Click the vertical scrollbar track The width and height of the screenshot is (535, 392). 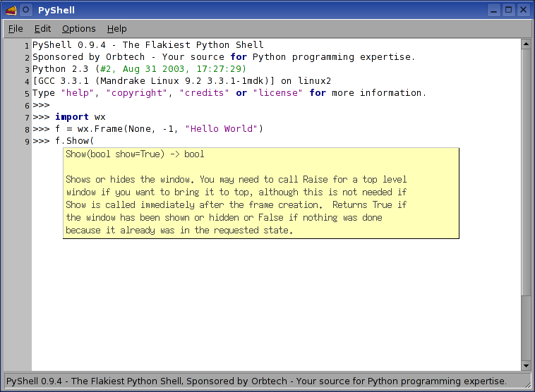click(525, 212)
